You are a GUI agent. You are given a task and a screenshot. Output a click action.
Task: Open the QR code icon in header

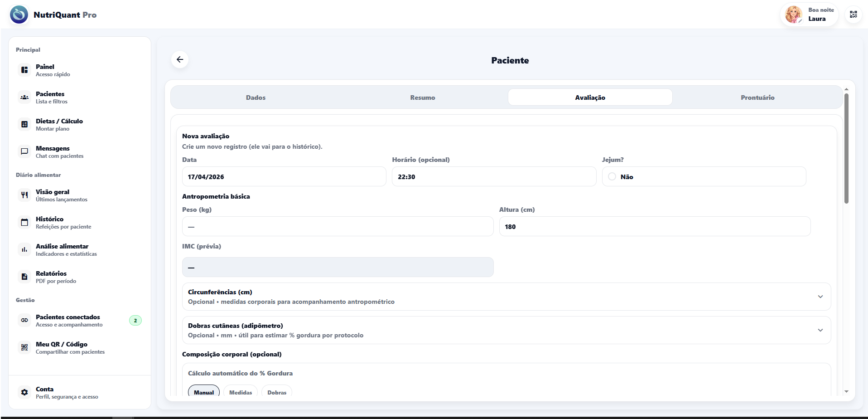point(853,15)
